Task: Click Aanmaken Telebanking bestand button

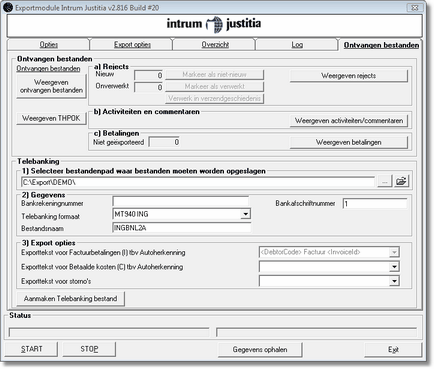Action: [71, 299]
